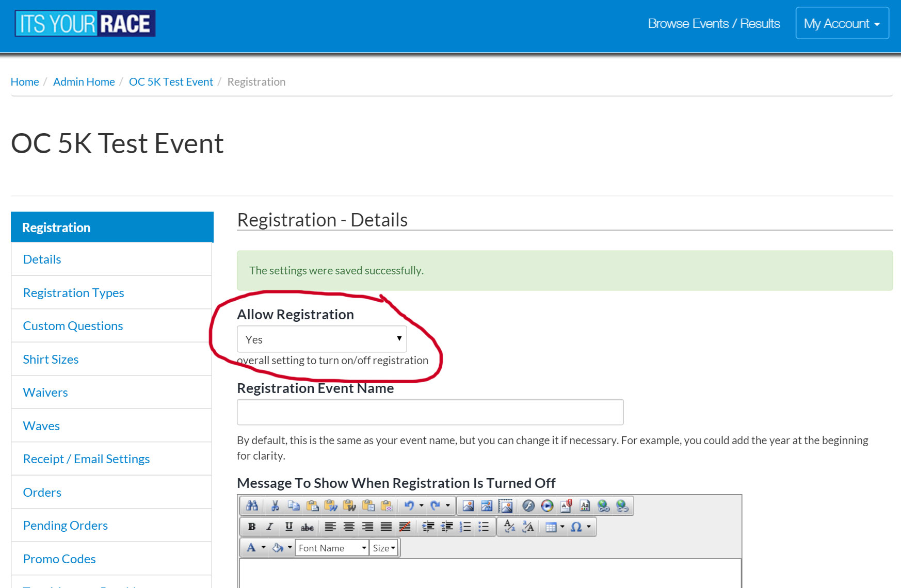The image size is (901, 588).
Task: Click the Insert Symbol omega icon
Action: point(576,527)
